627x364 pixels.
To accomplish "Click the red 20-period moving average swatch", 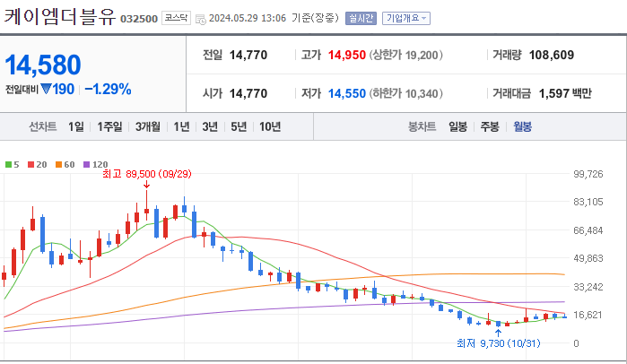I will [30, 165].
